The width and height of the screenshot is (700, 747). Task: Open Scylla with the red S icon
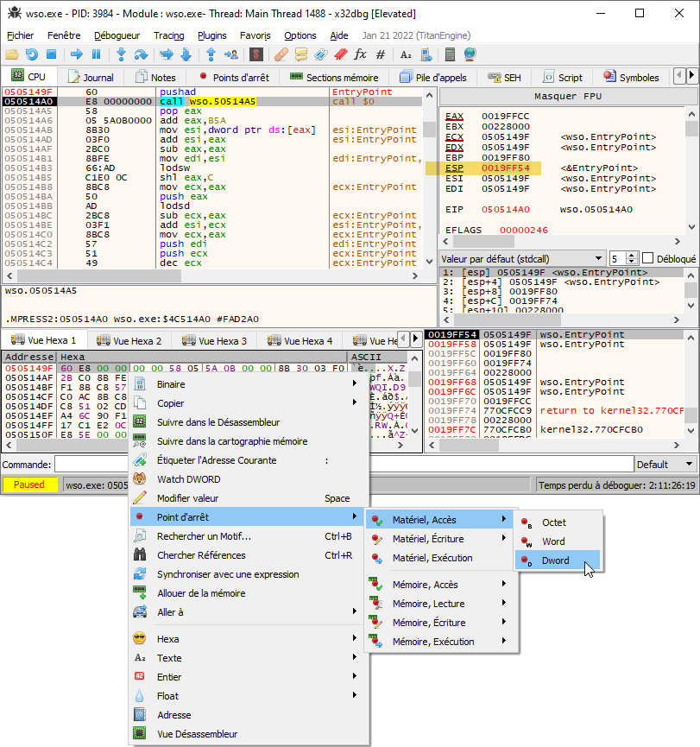(x=255, y=54)
